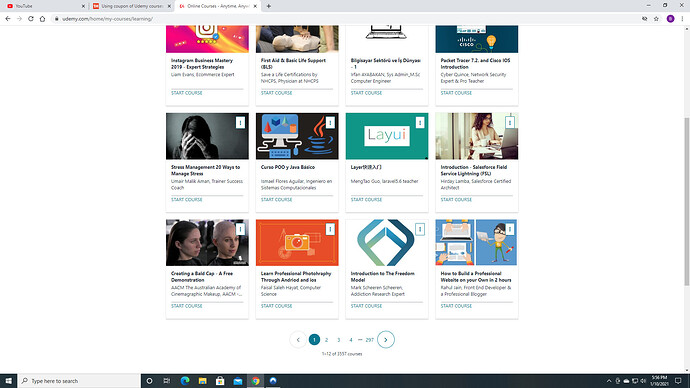
Task: Jump to page 297 in pagination
Action: (370, 340)
